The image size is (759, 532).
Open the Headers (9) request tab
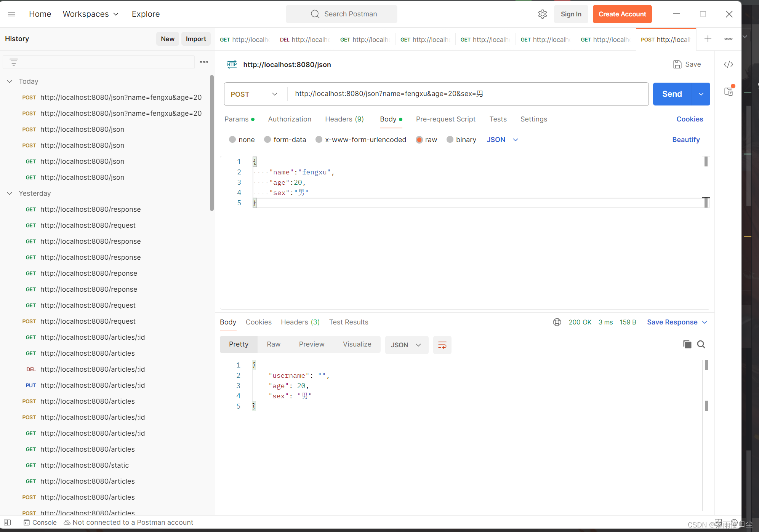[x=344, y=119]
